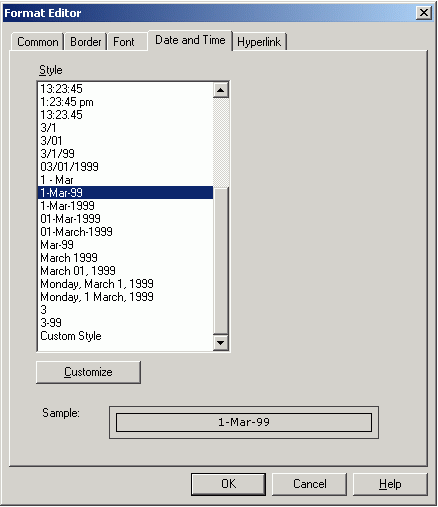Select the 01-March-1999 style

point(125,232)
